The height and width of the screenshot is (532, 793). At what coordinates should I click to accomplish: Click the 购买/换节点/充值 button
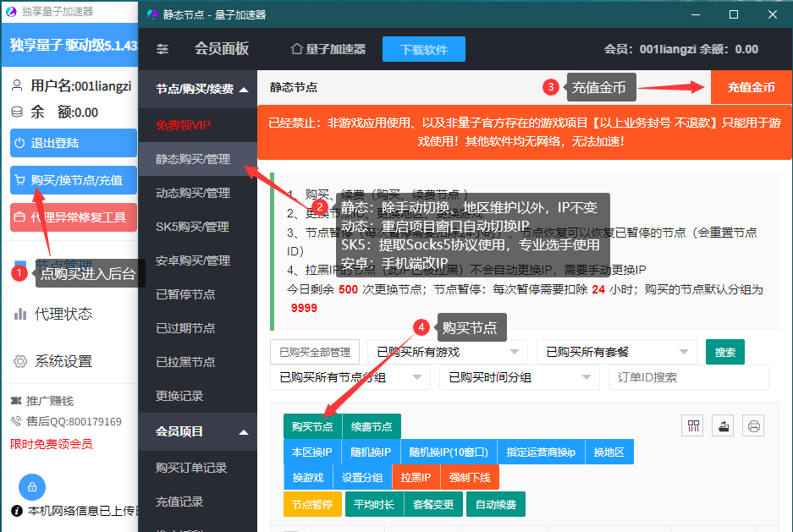coord(74,180)
